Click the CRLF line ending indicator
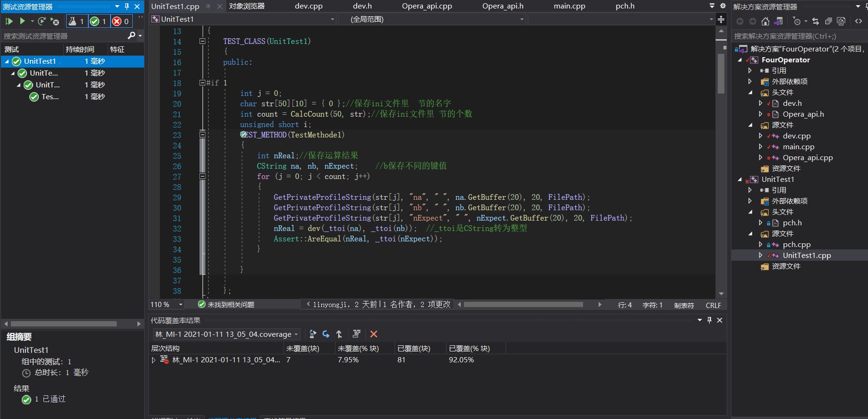Image resolution: width=868 pixels, height=419 pixels. click(x=713, y=306)
